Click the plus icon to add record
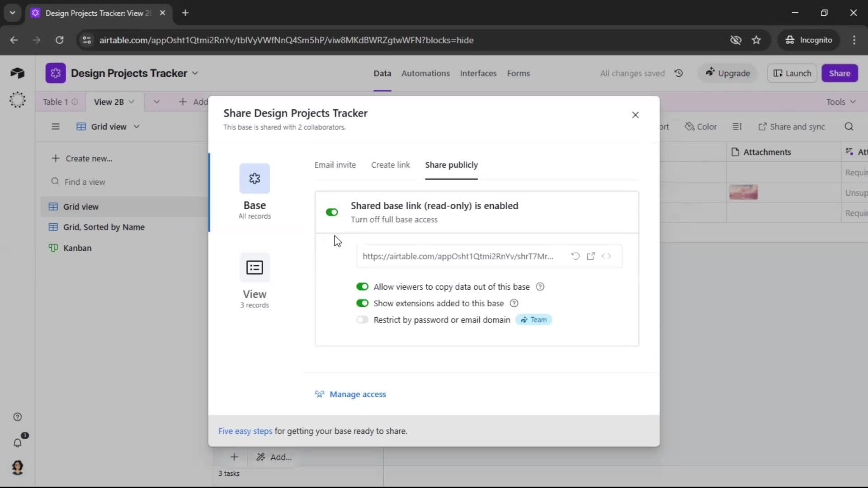868x488 pixels. 234,457
